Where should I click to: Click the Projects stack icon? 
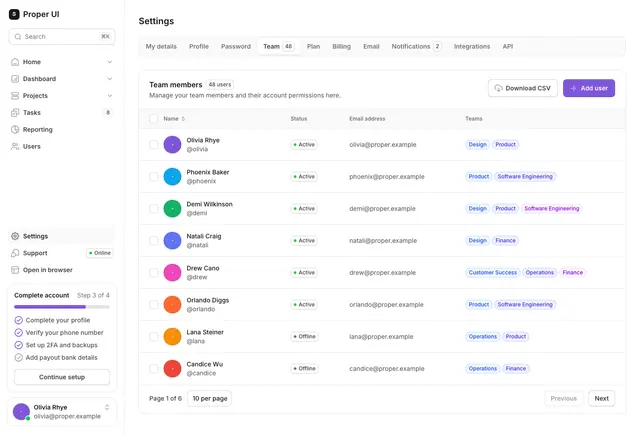point(15,96)
